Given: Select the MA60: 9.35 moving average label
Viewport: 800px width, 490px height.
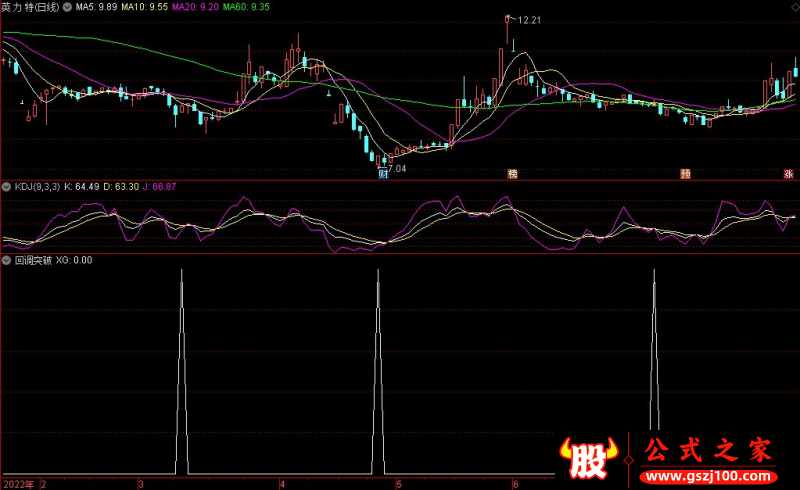Looking at the screenshot, I should [246, 7].
